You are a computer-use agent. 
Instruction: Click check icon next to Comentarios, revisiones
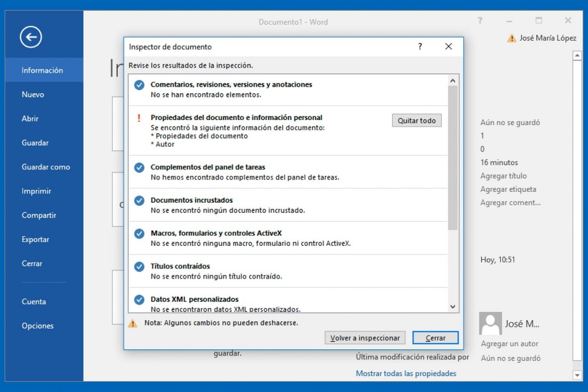coord(139,85)
